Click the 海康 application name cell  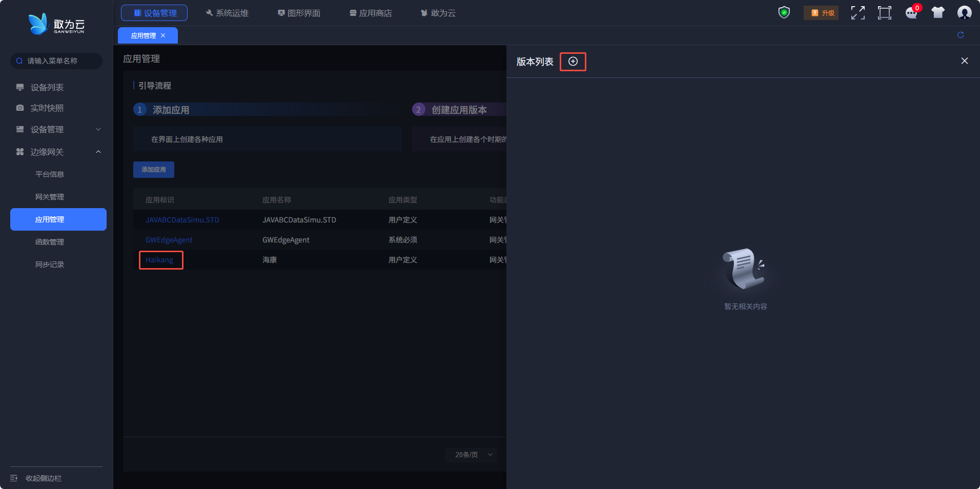pos(270,260)
